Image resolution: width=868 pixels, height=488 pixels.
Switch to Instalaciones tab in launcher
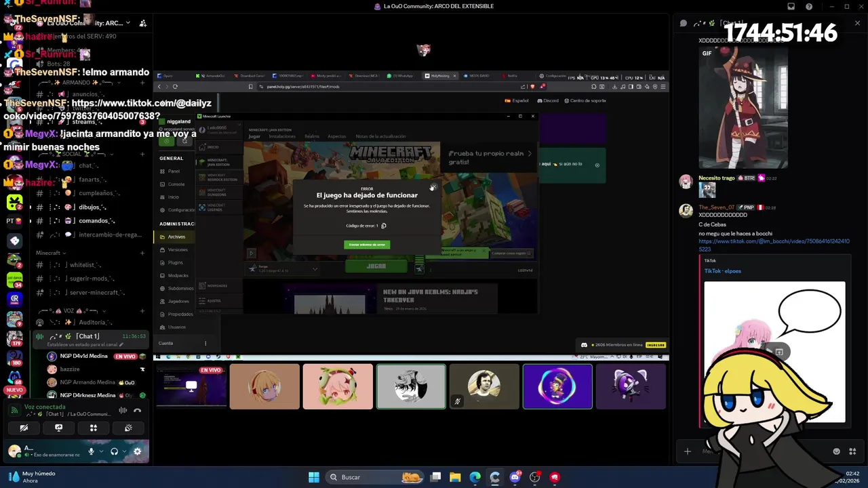click(x=282, y=136)
